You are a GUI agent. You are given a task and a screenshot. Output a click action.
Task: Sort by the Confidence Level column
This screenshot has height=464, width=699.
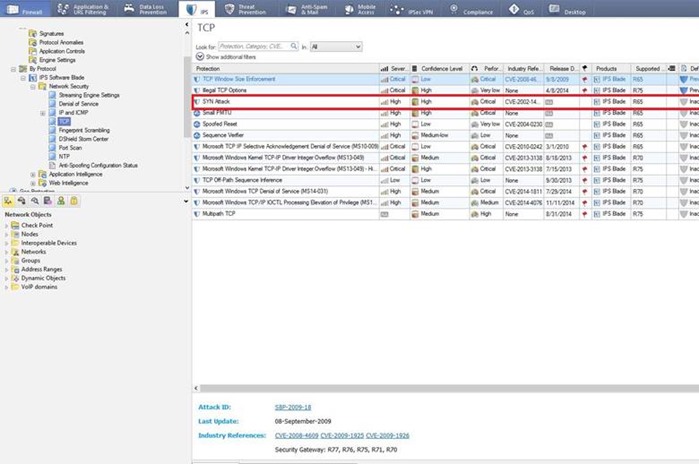point(439,69)
